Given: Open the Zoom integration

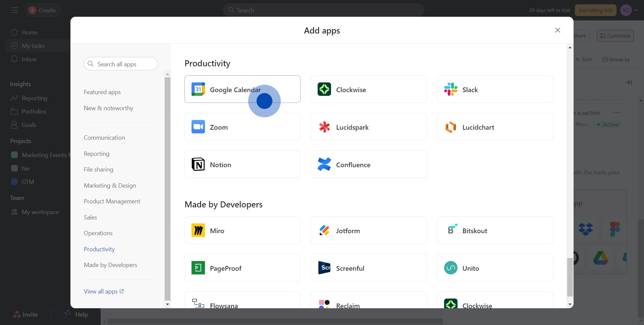Looking at the screenshot, I should point(242,127).
